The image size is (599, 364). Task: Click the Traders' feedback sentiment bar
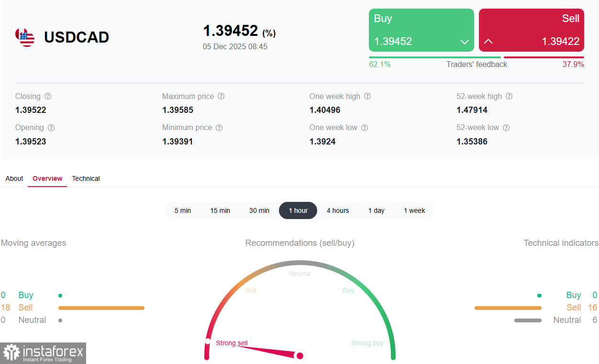point(477,57)
